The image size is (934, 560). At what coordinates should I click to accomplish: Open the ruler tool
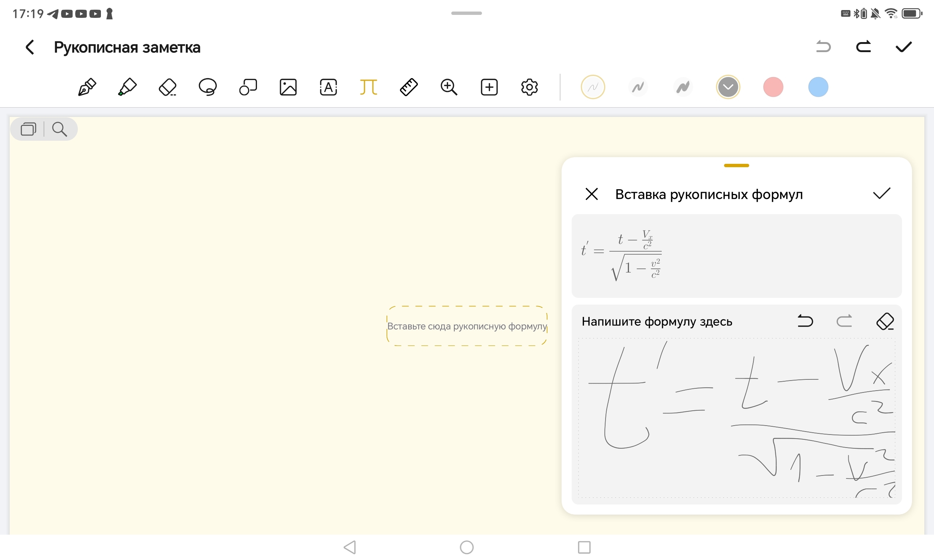409,87
